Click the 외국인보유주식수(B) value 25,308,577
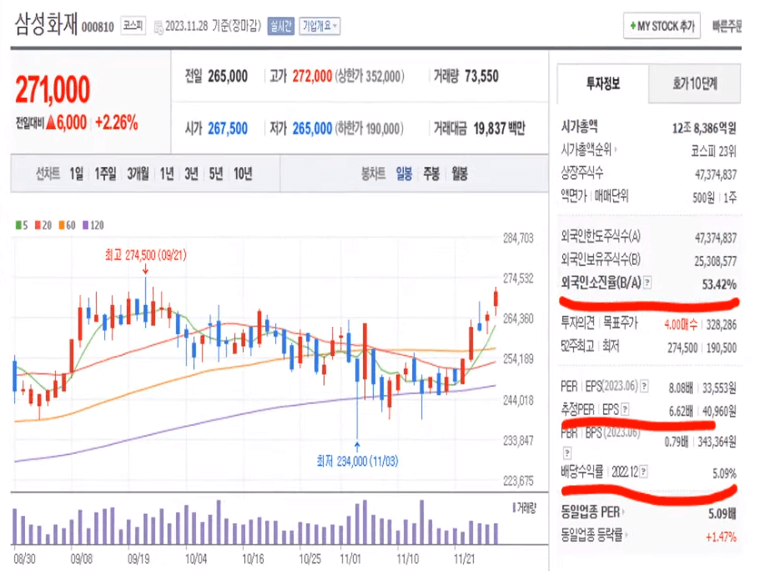Viewport: 758px width, 571px height. tap(715, 262)
